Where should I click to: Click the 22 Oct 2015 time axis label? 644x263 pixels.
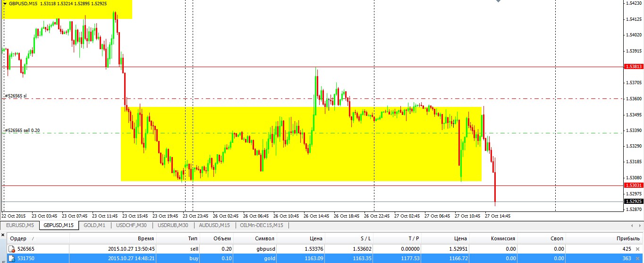(13, 216)
